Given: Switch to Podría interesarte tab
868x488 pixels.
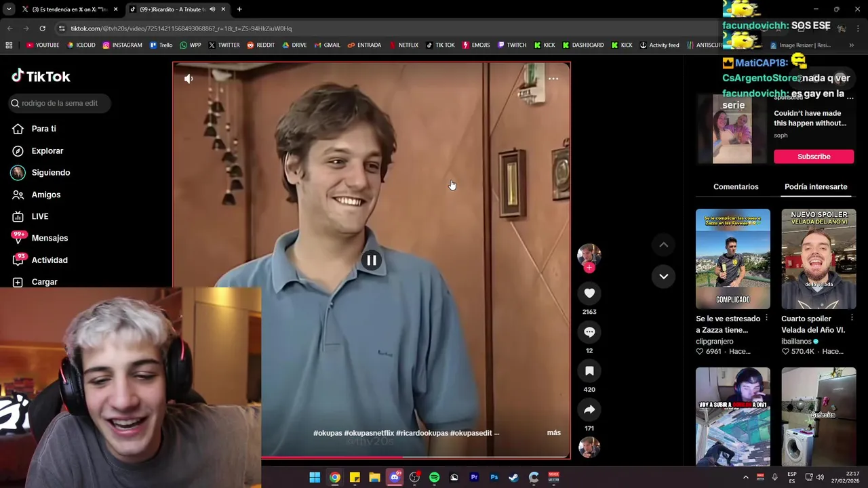Looking at the screenshot, I should pyautogui.click(x=816, y=186).
